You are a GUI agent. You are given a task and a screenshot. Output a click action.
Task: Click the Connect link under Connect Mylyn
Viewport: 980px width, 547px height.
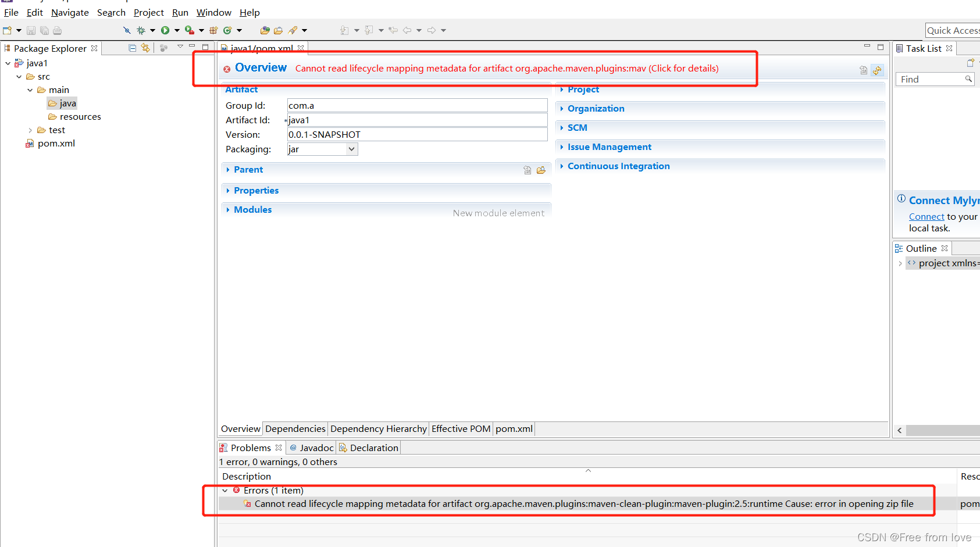[926, 216]
